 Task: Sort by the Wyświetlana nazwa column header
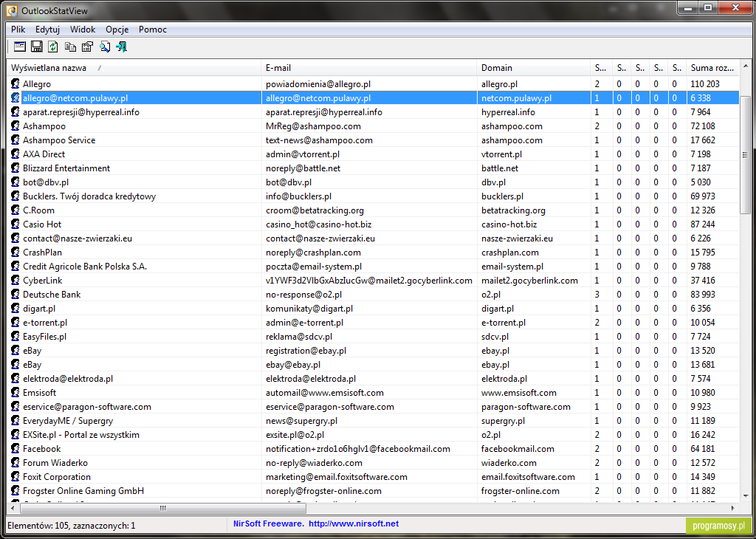[x=134, y=67]
